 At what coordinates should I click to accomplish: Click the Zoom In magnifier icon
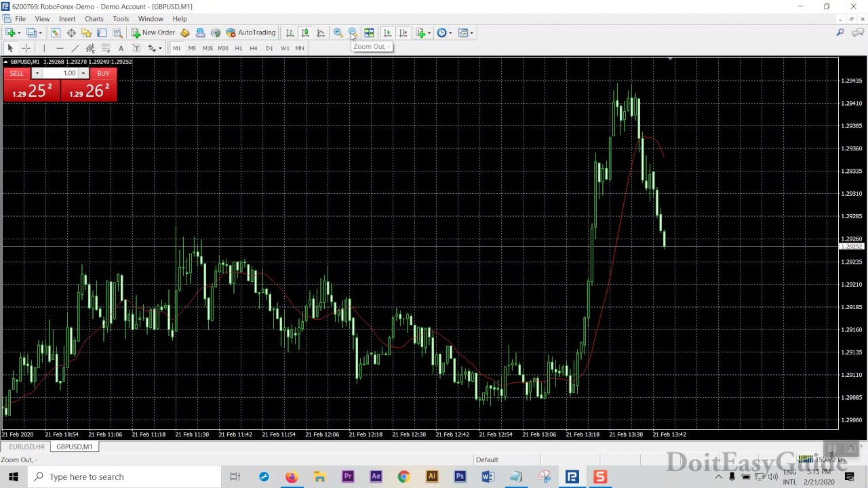coord(338,33)
